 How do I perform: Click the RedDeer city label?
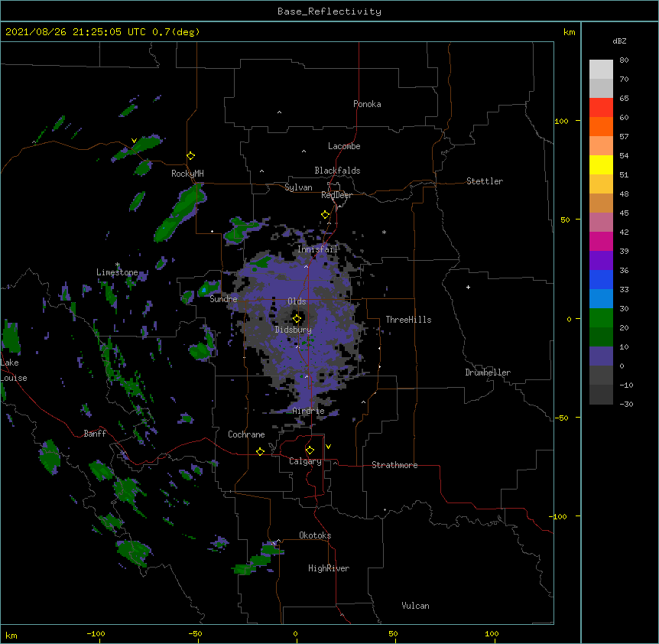point(336,195)
